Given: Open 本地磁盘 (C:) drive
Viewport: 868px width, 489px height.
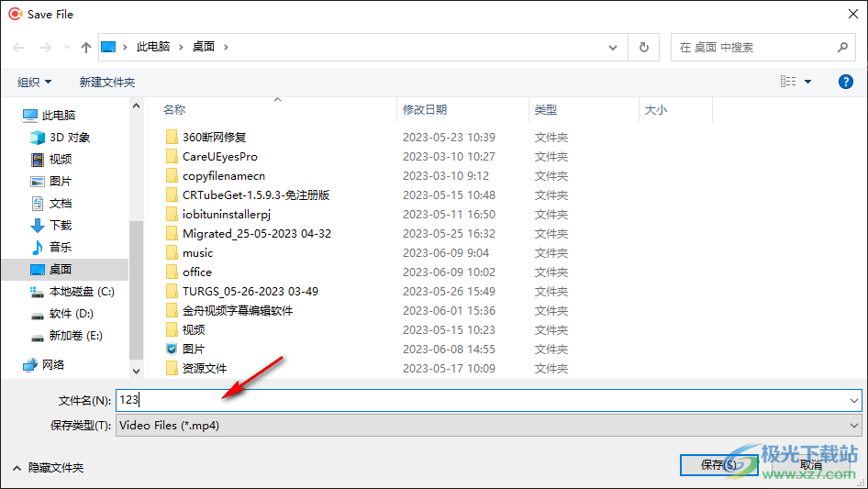Looking at the screenshot, I should [82, 292].
